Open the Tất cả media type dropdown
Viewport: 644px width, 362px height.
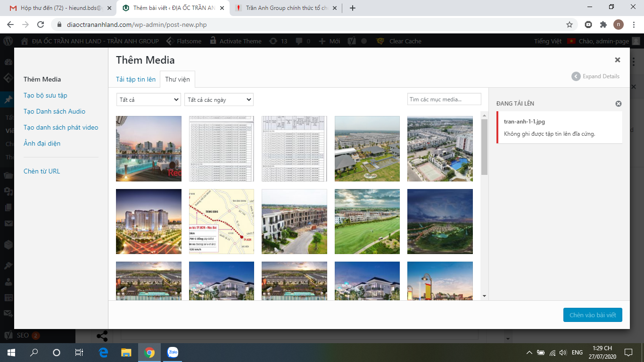coord(149,99)
